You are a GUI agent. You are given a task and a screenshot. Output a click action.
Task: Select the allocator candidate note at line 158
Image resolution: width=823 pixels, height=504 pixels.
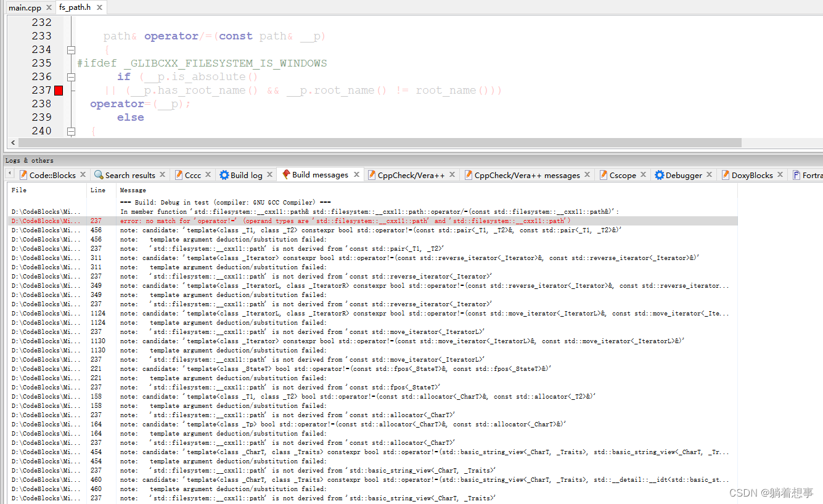coord(372,396)
